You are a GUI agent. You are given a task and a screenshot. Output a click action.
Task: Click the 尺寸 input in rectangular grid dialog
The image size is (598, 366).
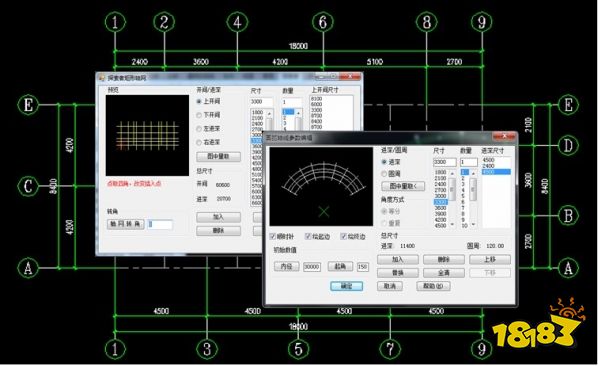point(262,102)
